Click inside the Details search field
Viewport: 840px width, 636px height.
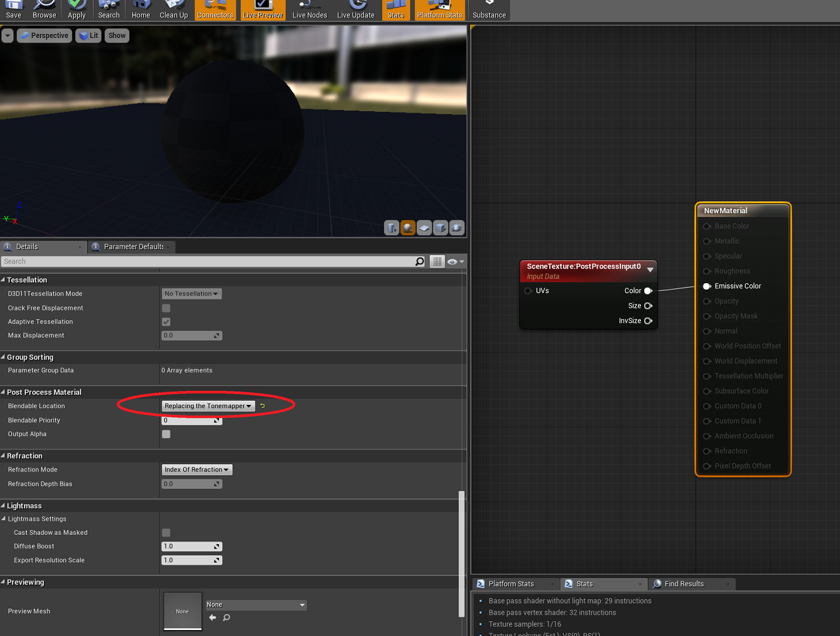[200, 261]
